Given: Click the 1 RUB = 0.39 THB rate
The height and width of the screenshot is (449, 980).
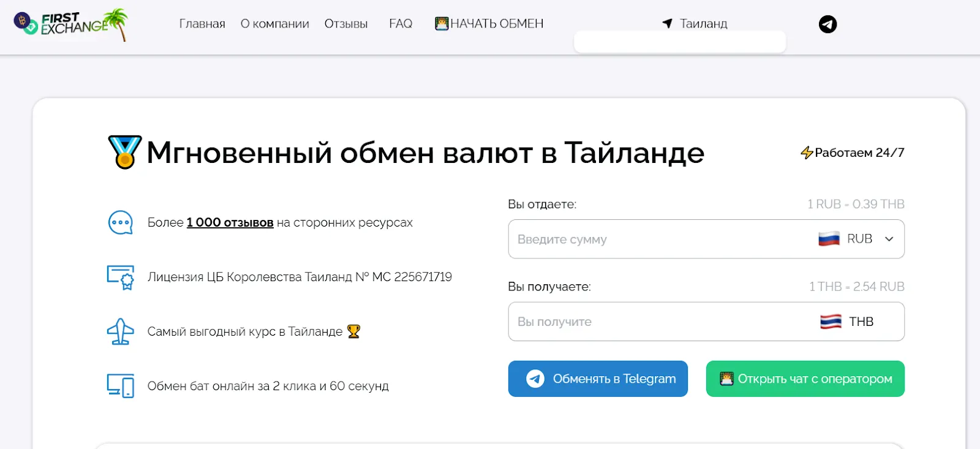Looking at the screenshot, I should [856, 204].
